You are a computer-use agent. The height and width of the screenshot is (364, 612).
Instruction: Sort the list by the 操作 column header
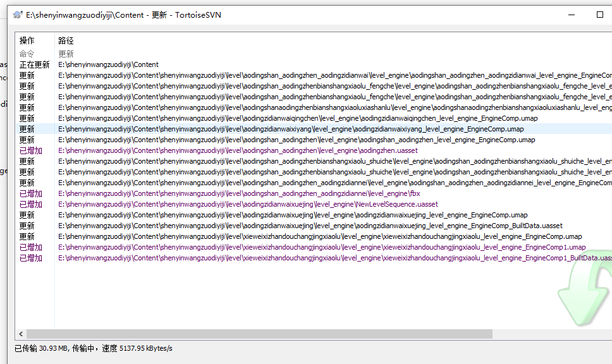[x=27, y=40]
